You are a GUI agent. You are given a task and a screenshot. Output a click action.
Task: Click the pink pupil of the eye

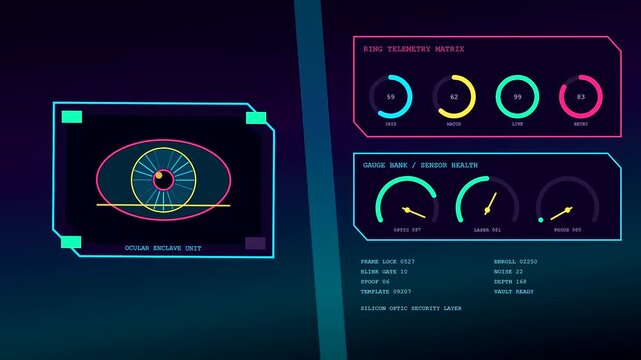(x=164, y=180)
